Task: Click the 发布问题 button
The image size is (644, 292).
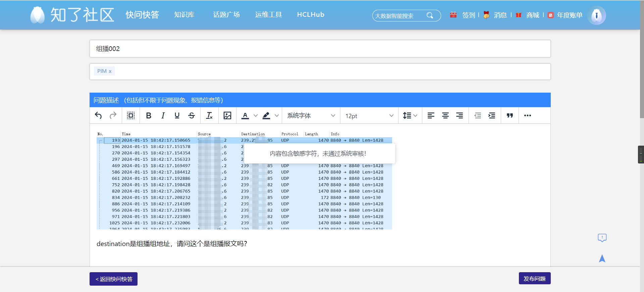Action: [535, 279]
